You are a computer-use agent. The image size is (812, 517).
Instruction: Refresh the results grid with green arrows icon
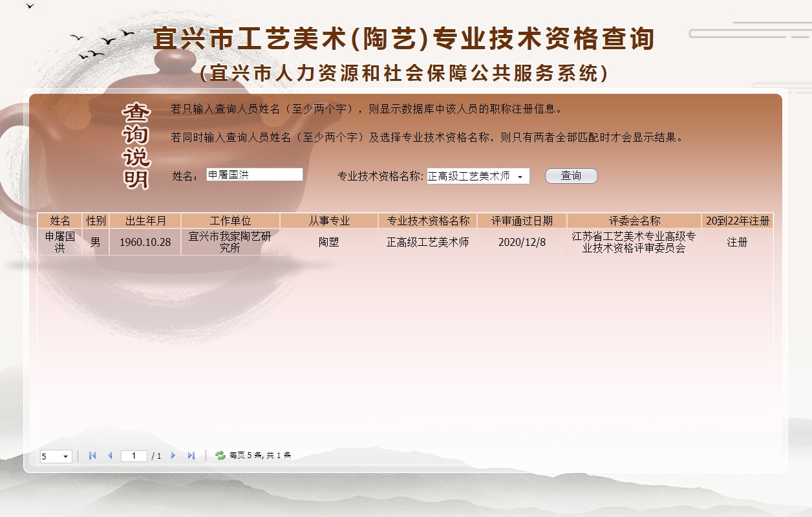click(x=220, y=456)
